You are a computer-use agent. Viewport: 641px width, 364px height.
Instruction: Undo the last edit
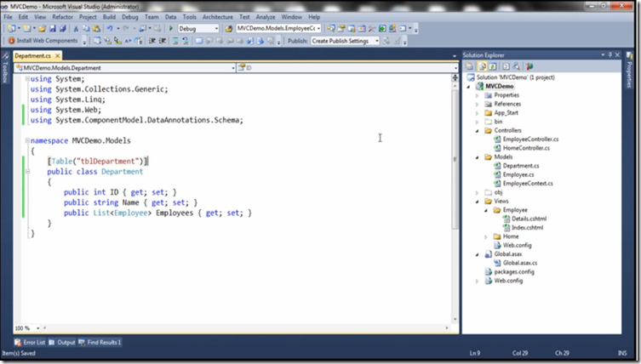coord(110,29)
